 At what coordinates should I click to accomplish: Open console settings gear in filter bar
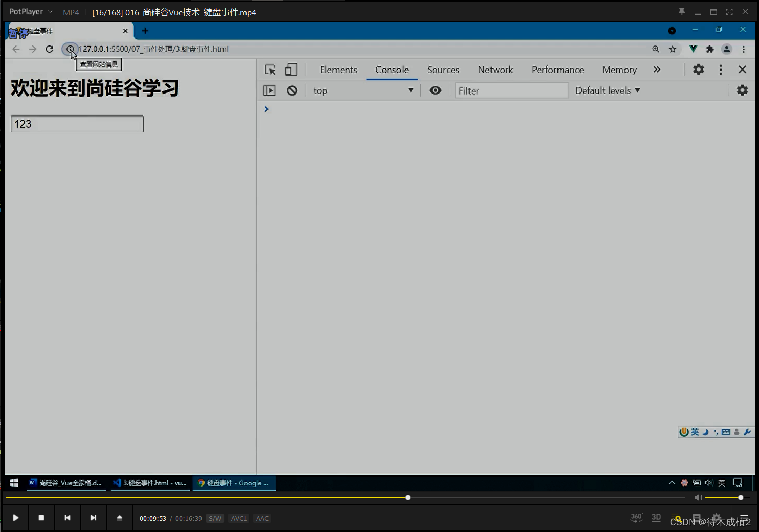tap(742, 90)
